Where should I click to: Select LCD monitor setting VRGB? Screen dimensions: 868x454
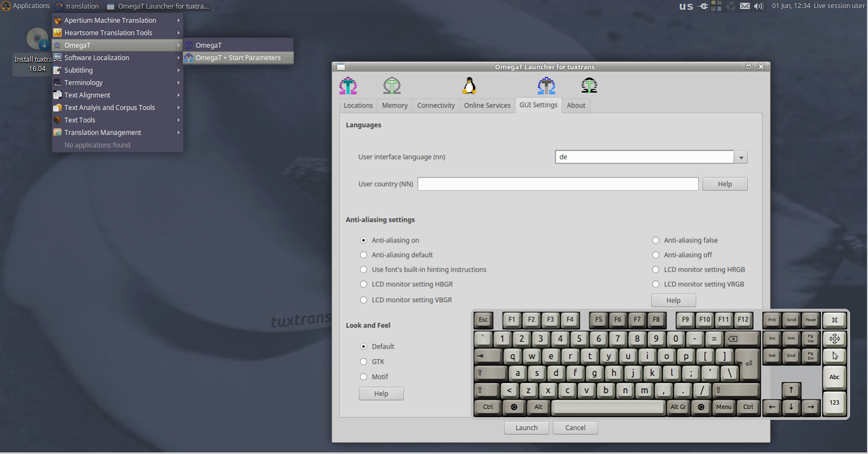pyautogui.click(x=656, y=284)
